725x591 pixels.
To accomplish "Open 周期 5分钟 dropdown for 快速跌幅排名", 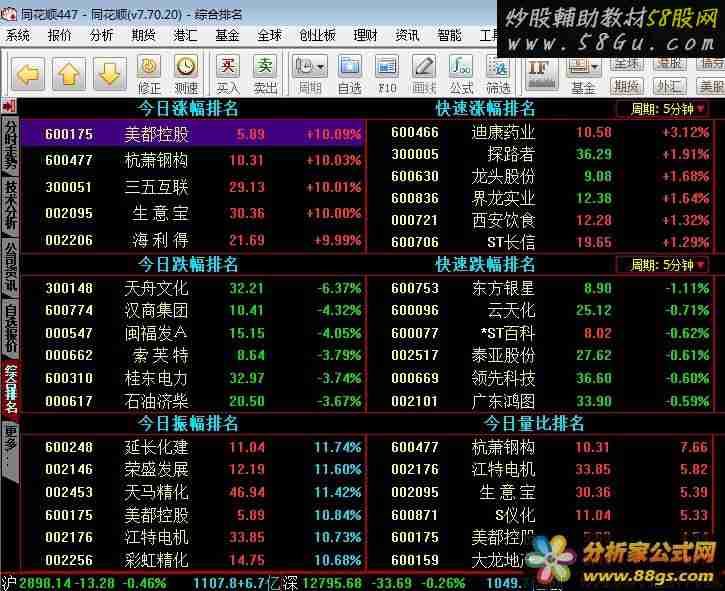I will (x=664, y=265).
